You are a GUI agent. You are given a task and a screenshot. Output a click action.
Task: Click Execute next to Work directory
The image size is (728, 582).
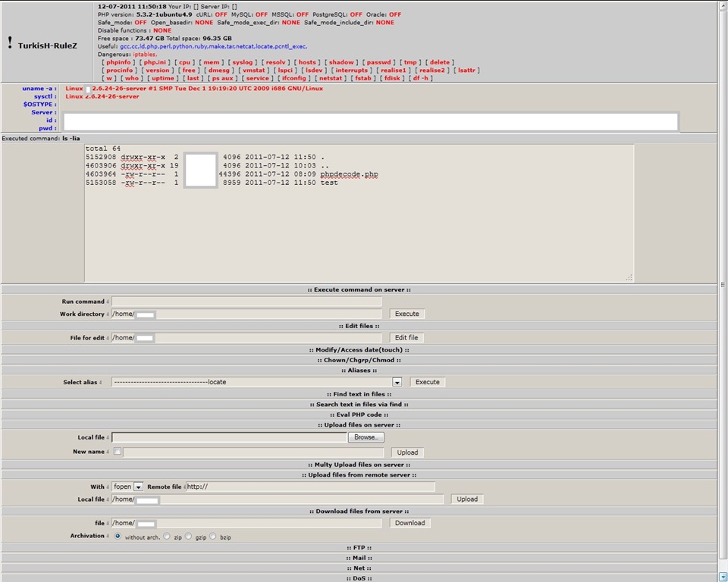tap(406, 314)
